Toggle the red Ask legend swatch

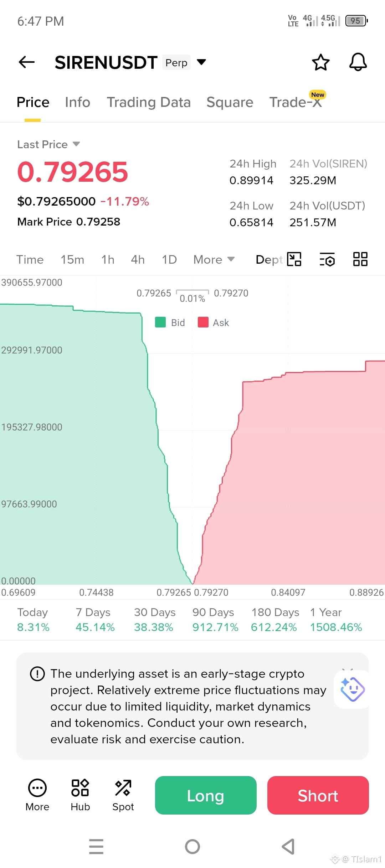(x=203, y=322)
